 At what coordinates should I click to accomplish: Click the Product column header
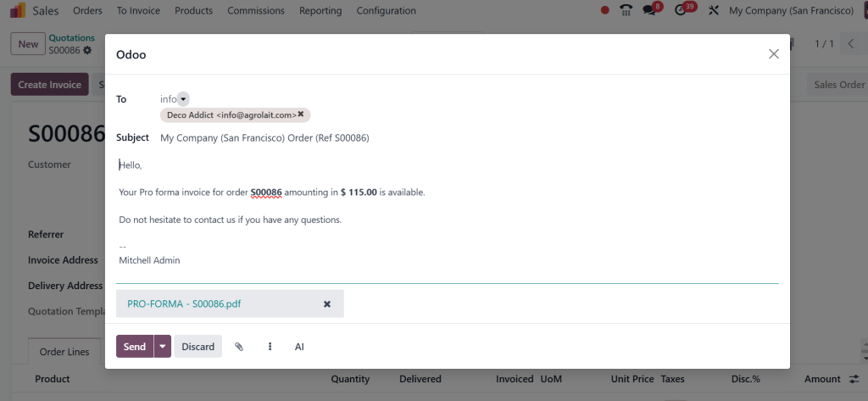pos(53,379)
